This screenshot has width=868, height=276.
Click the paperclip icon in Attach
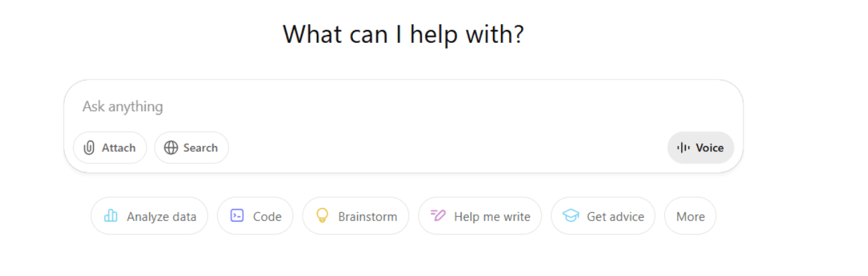pyautogui.click(x=89, y=148)
